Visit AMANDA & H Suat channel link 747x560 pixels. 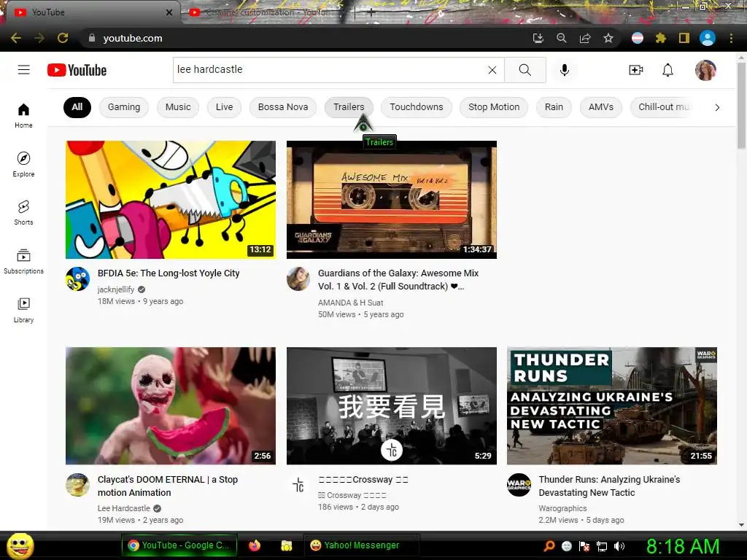(351, 303)
